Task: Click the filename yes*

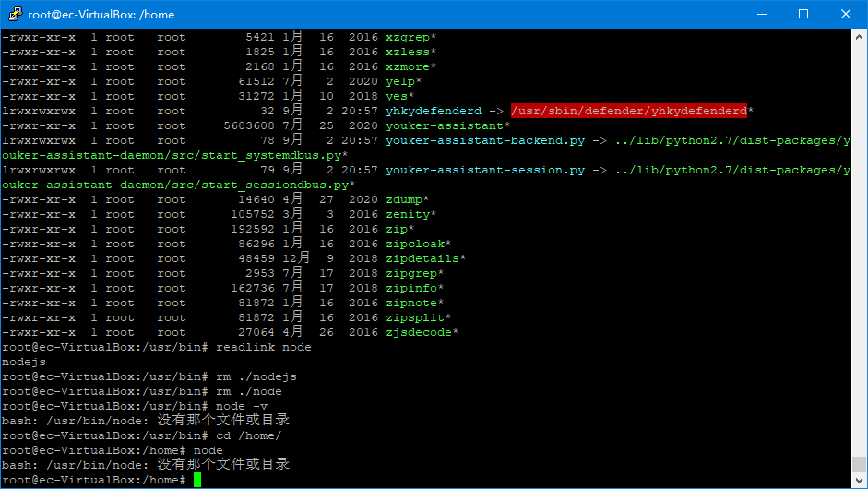Action: click(x=399, y=96)
